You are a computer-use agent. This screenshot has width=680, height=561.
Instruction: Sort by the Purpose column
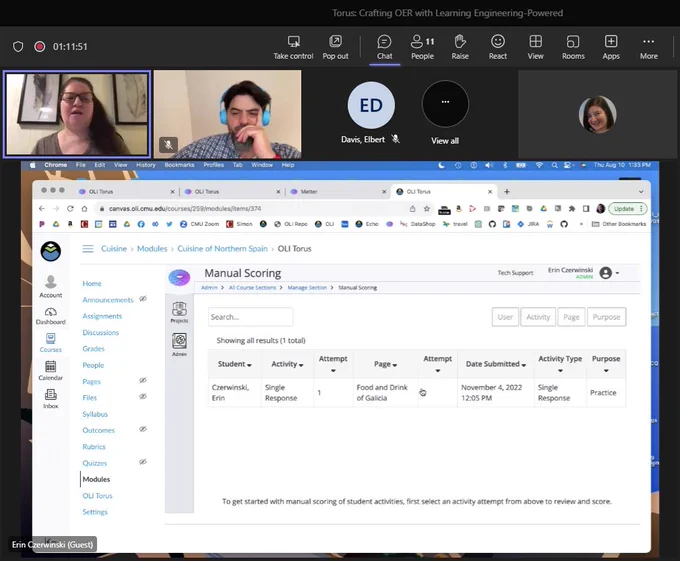[x=606, y=364]
